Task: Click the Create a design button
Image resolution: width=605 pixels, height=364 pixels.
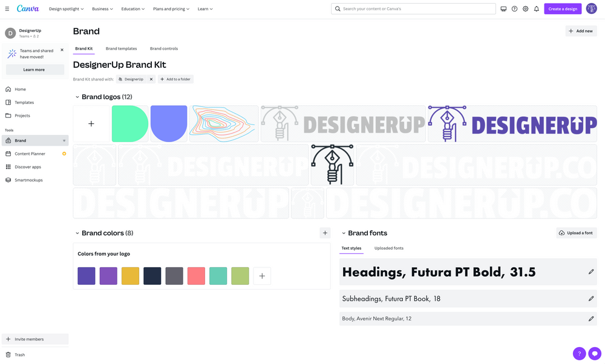Action: (562, 8)
